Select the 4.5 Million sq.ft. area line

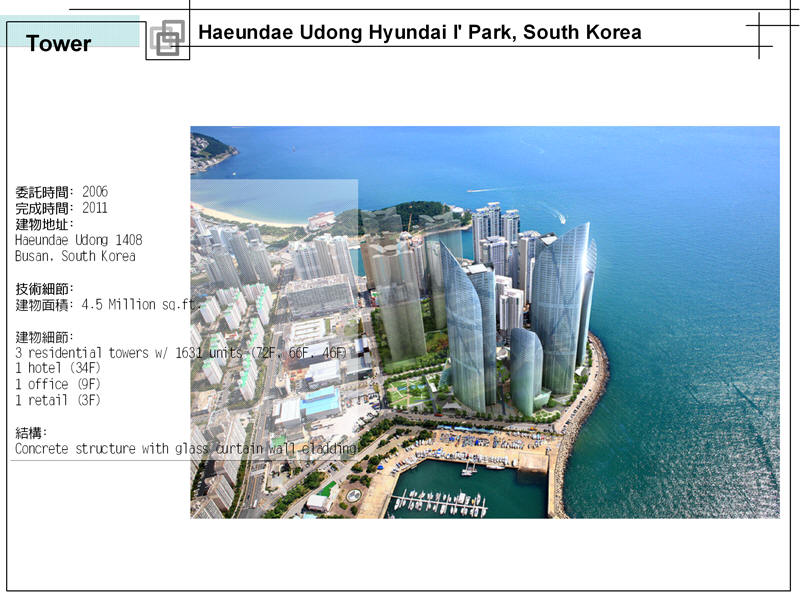click(x=108, y=304)
